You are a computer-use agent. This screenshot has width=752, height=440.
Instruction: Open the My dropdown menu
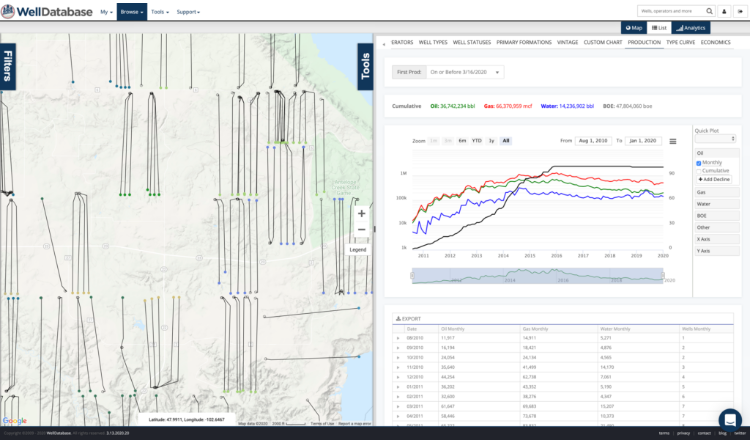pyautogui.click(x=106, y=12)
